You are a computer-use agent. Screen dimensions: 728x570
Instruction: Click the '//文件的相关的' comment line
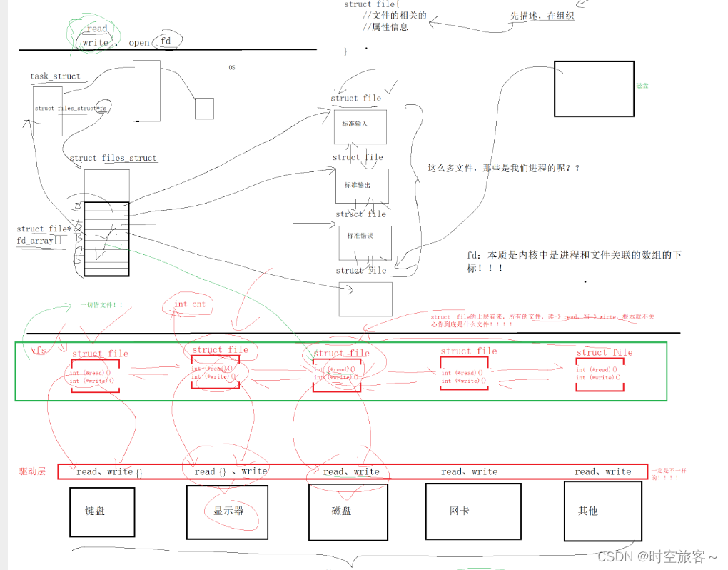pyautogui.click(x=395, y=15)
